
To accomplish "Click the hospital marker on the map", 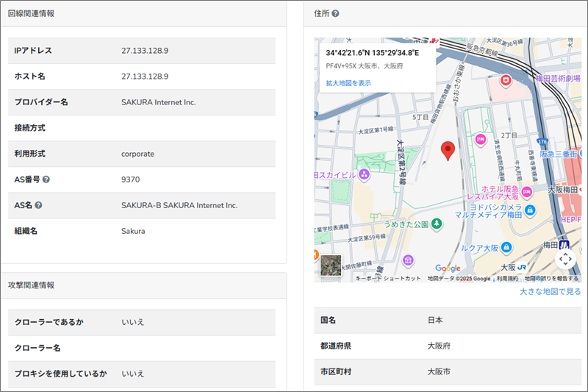I will pos(505,79).
